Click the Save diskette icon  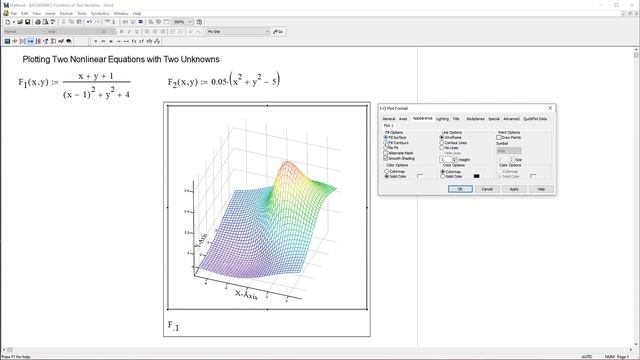(28, 22)
